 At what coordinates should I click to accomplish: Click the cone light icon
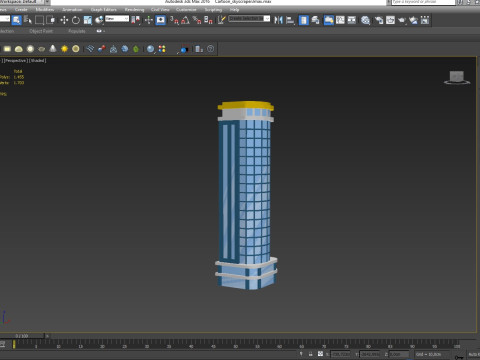click(x=53, y=49)
